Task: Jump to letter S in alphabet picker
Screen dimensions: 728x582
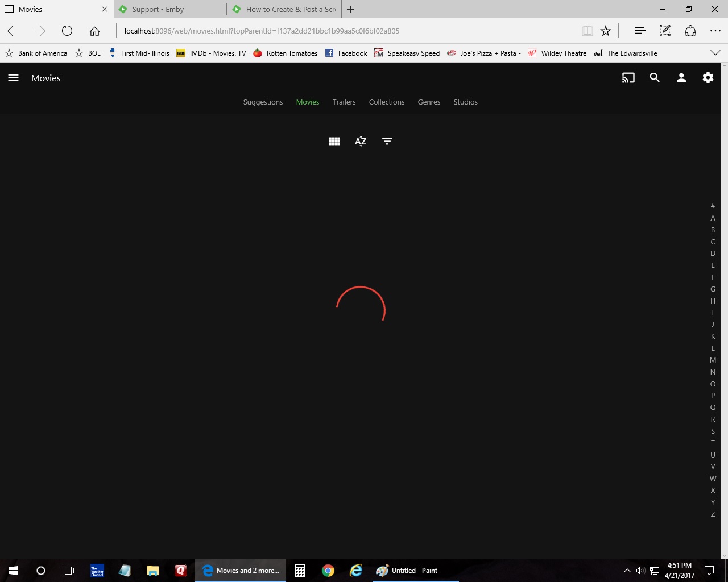Action: click(x=713, y=431)
